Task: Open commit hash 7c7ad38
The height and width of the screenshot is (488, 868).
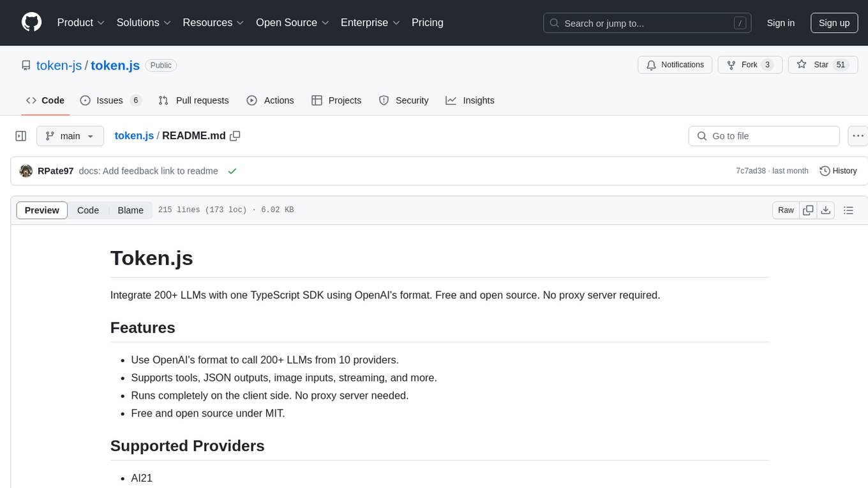Action: (x=751, y=171)
